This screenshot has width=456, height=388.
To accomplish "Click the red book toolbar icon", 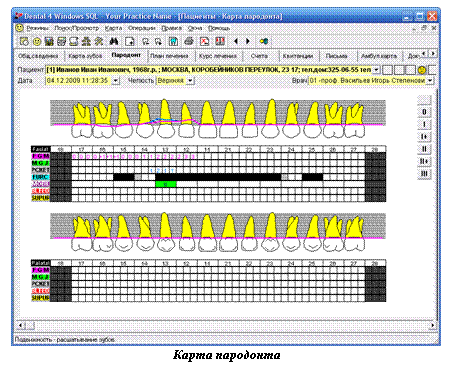I will [220, 41].
